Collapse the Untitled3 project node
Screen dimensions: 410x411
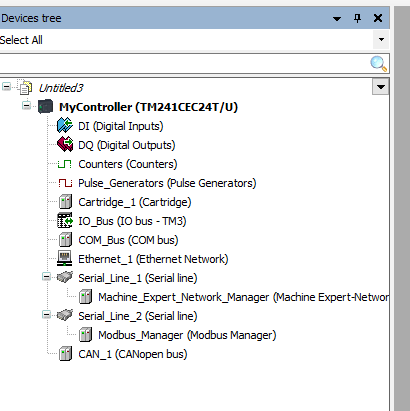[x=6, y=87]
